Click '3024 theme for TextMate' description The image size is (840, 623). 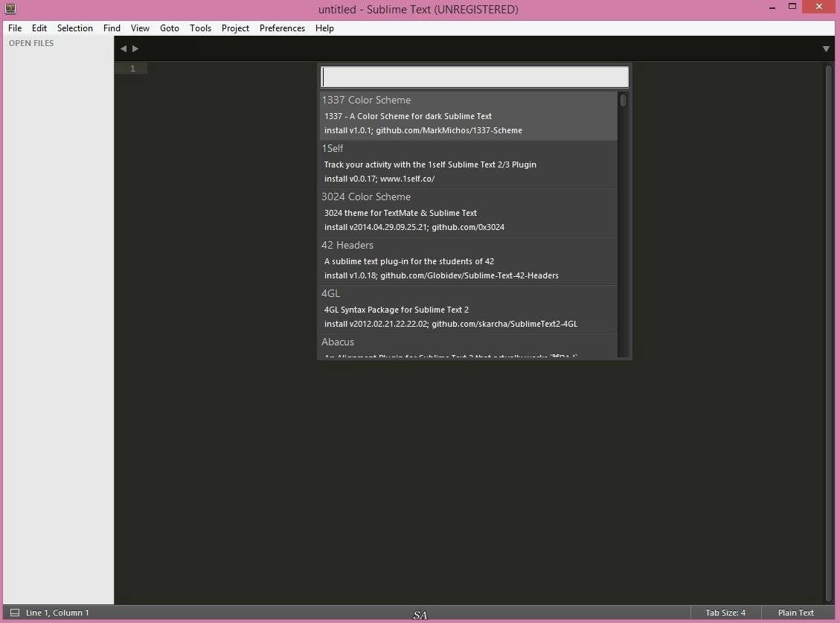tap(400, 213)
